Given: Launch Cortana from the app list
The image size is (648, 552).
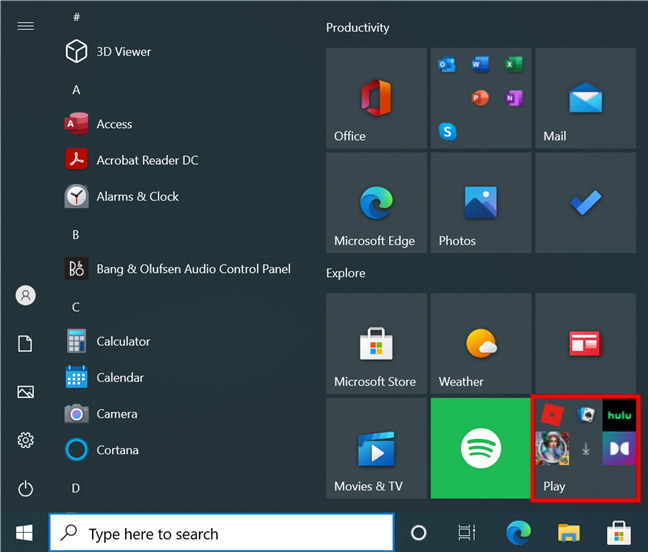Looking at the screenshot, I should pos(102,450).
